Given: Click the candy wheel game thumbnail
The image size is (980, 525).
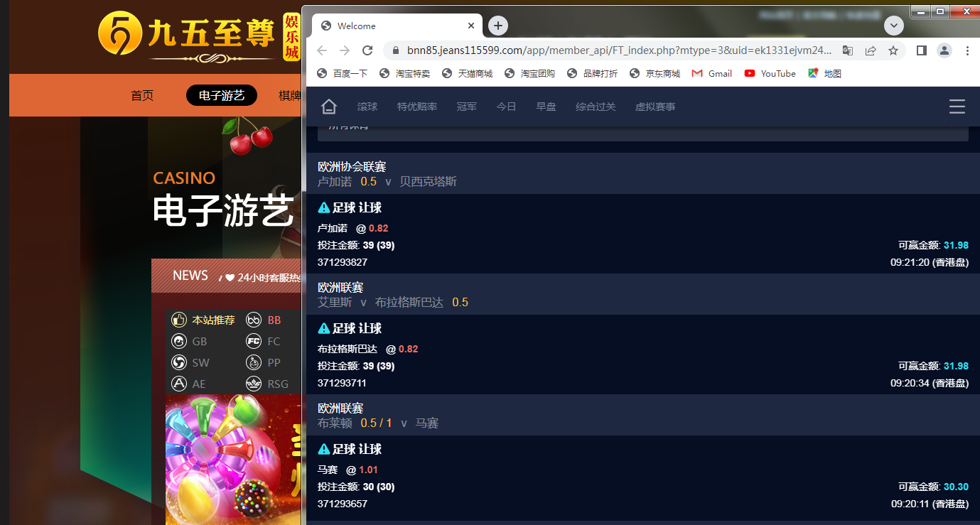Looking at the screenshot, I should 233,460.
